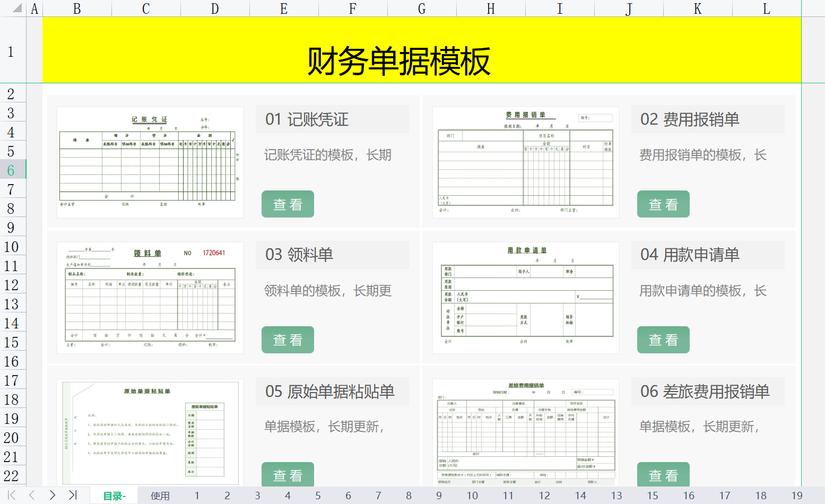Click 查看 button under 06 差旅费用报销单
Viewport: 825px width, 504px height.
pos(663,474)
